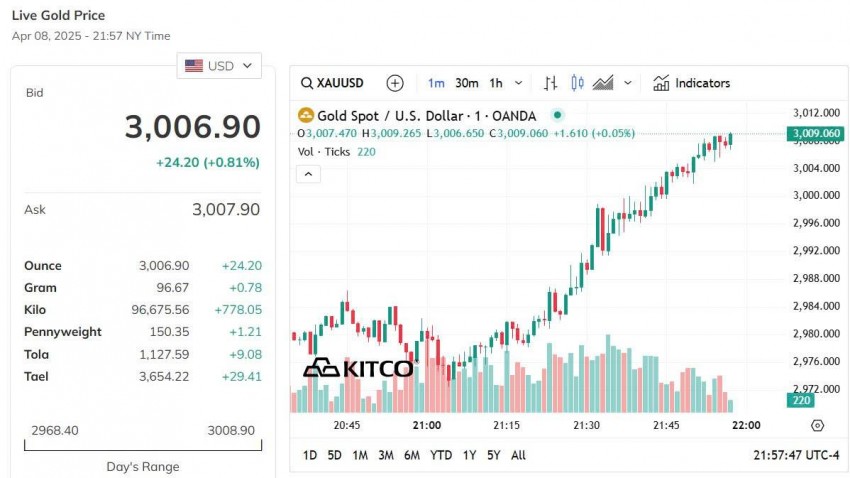Open chart settings hexagon icon
The width and height of the screenshot is (850, 478).
[x=817, y=425]
